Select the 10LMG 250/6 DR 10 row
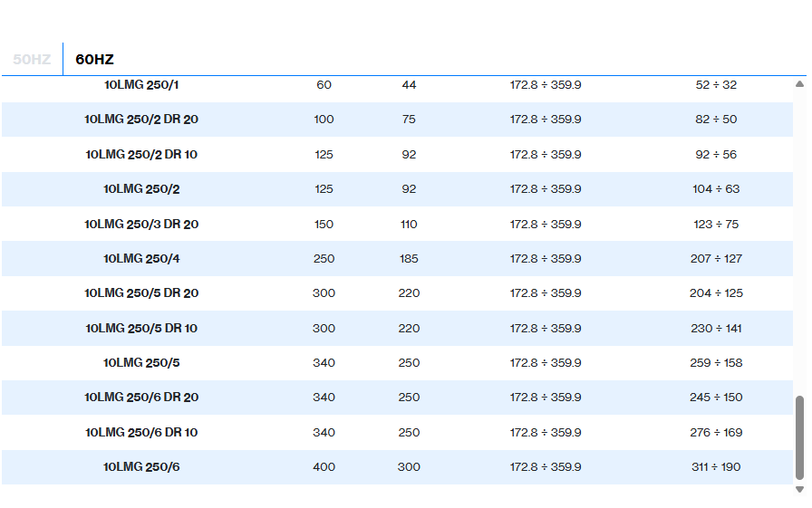The width and height of the screenshot is (812, 508). (x=141, y=433)
